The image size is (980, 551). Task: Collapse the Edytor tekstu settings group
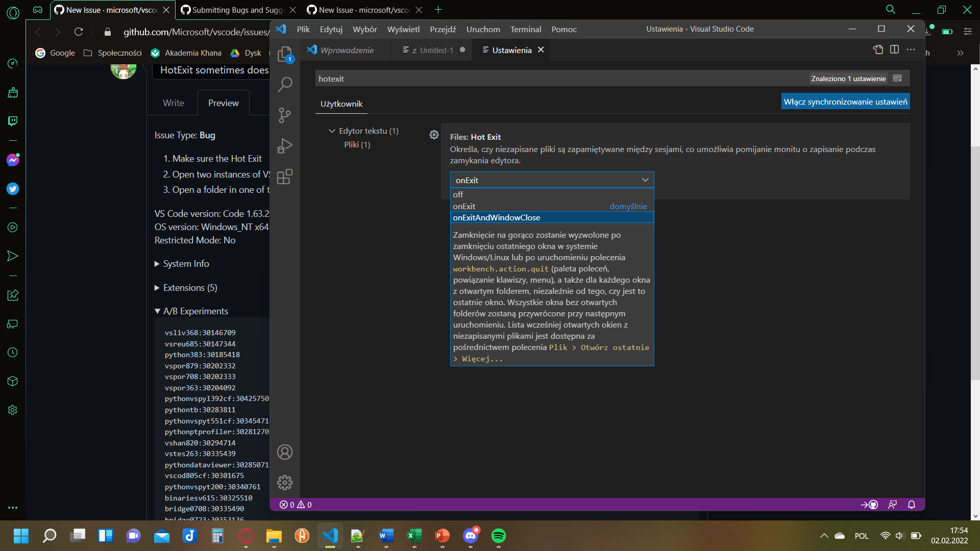click(x=331, y=131)
